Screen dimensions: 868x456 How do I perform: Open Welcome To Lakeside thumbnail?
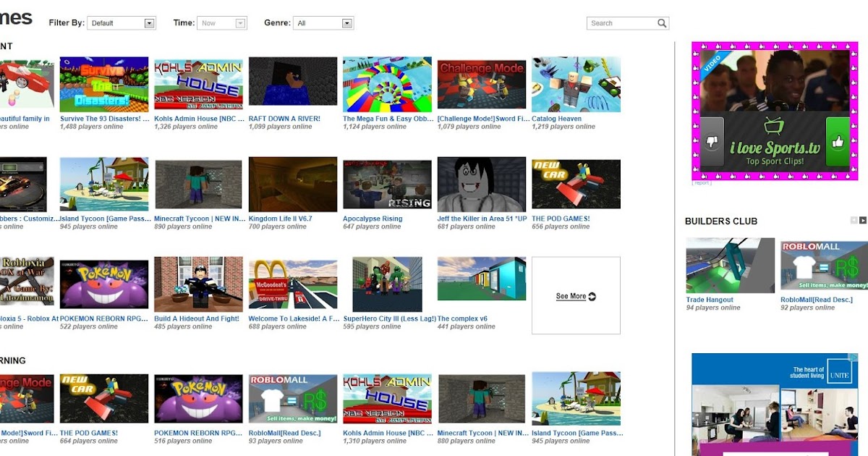(293, 283)
